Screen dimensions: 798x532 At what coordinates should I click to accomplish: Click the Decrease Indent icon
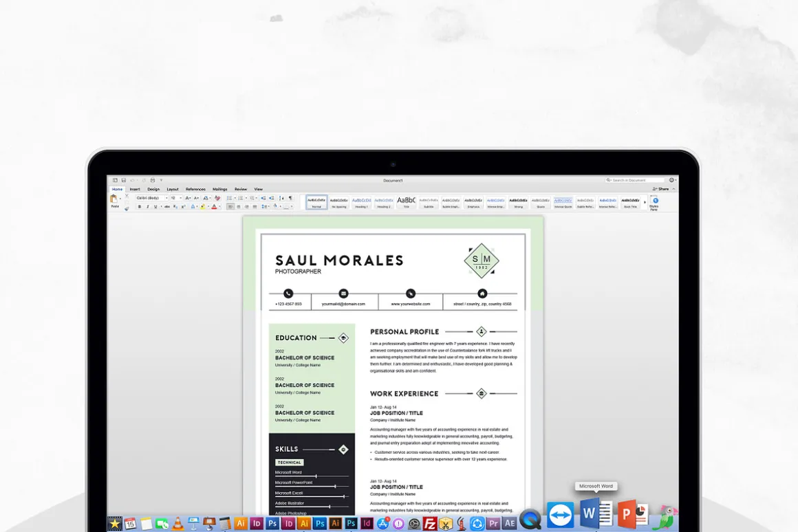(x=263, y=198)
